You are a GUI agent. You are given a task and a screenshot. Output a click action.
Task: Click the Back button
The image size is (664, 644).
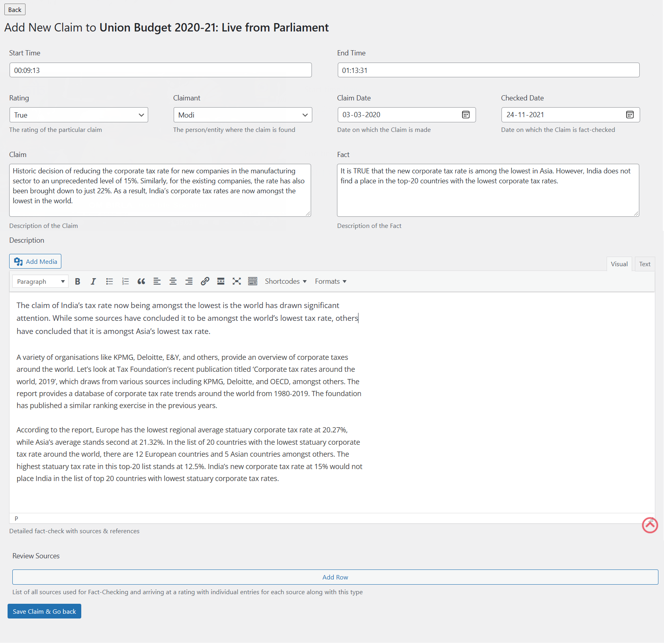click(x=15, y=10)
